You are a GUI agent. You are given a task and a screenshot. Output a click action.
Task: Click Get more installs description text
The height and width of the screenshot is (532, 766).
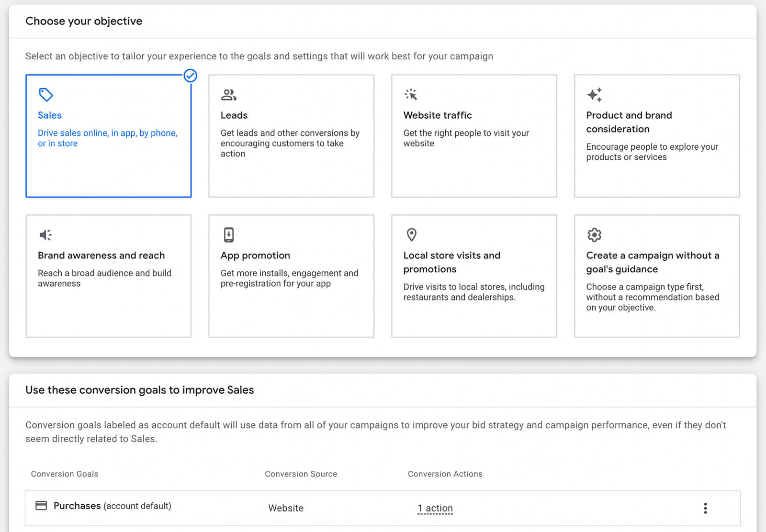pos(289,278)
